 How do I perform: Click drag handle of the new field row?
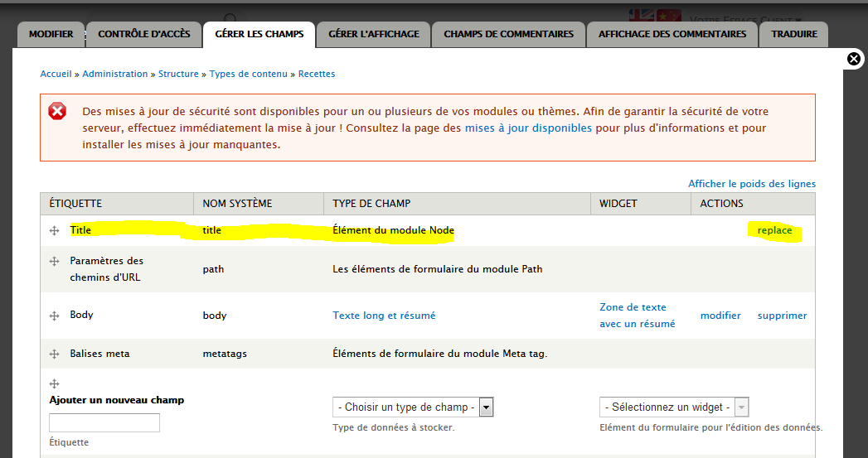(x=54, y=383)
